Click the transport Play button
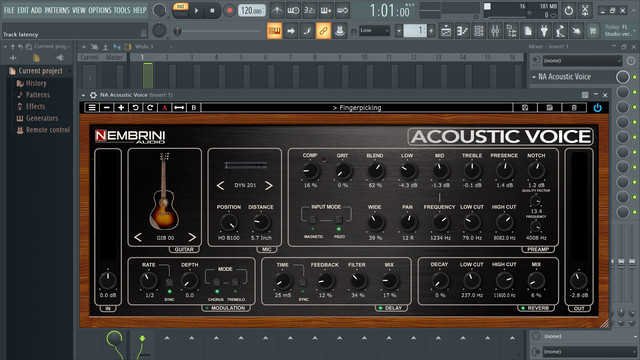The height and width of the screenshot is (360, 640). point(196,11)
